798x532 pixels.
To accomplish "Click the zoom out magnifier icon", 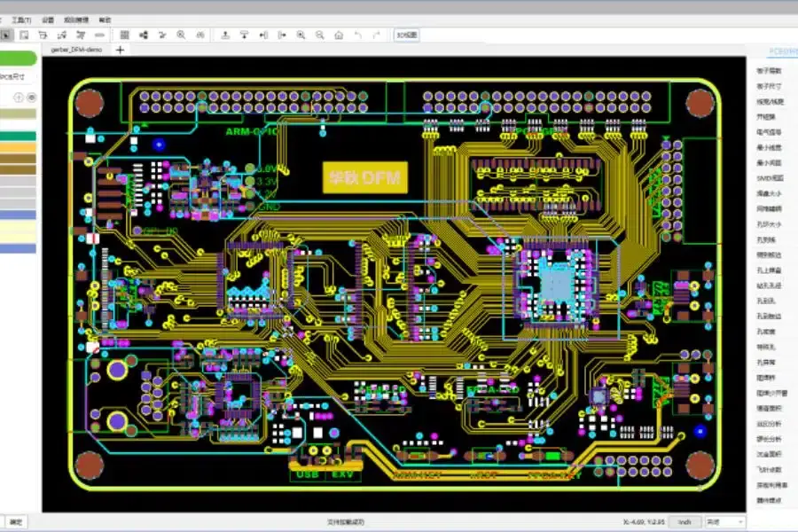I will tap(319, 35).
